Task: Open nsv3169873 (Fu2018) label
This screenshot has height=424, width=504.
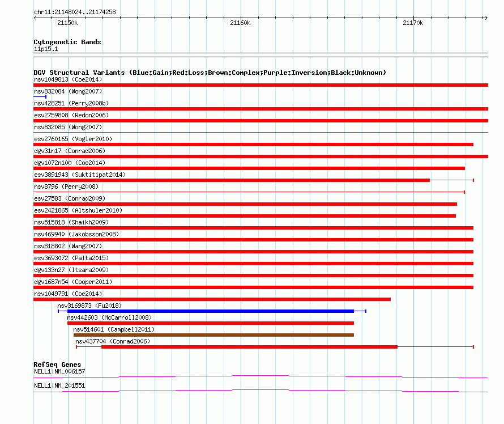Action: [x=89, y=306]
